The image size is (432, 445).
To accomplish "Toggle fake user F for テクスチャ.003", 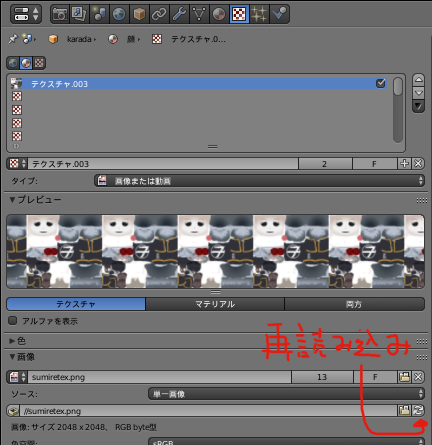I will point(374,164).
